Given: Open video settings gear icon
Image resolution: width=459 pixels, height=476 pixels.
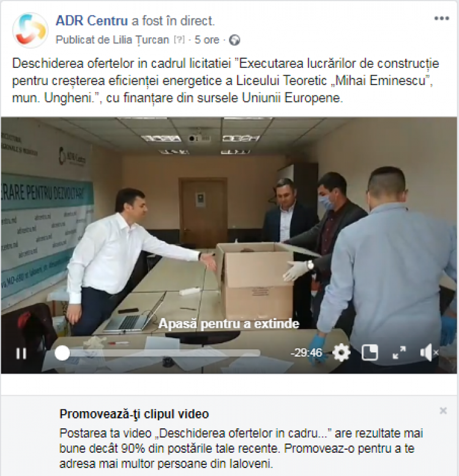Looking at the screenshot, I should point(341,353).
